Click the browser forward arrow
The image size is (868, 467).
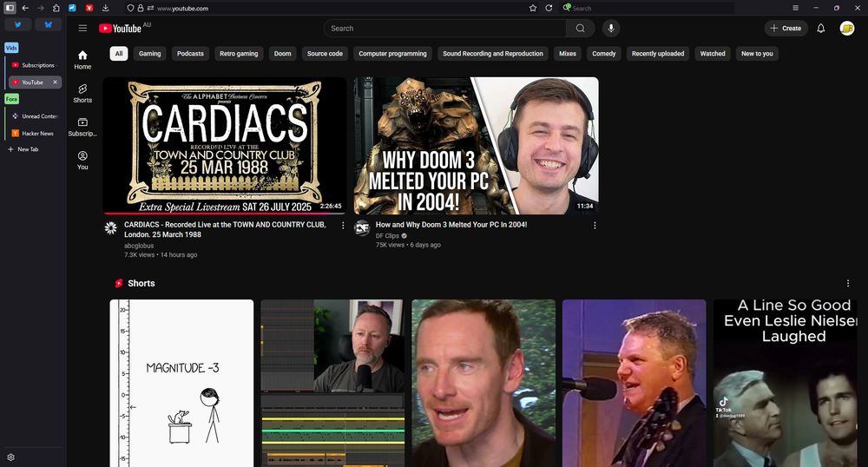[x=41, y=9]
